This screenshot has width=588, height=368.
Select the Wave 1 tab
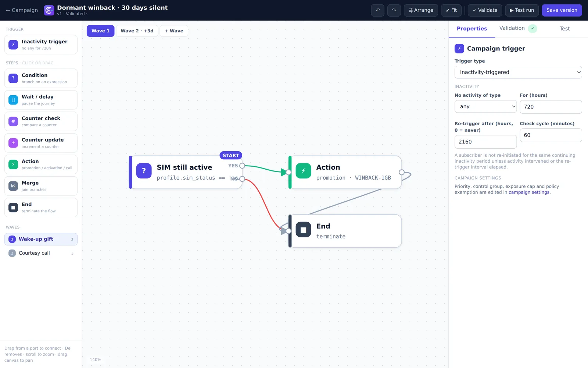[100, 31]
